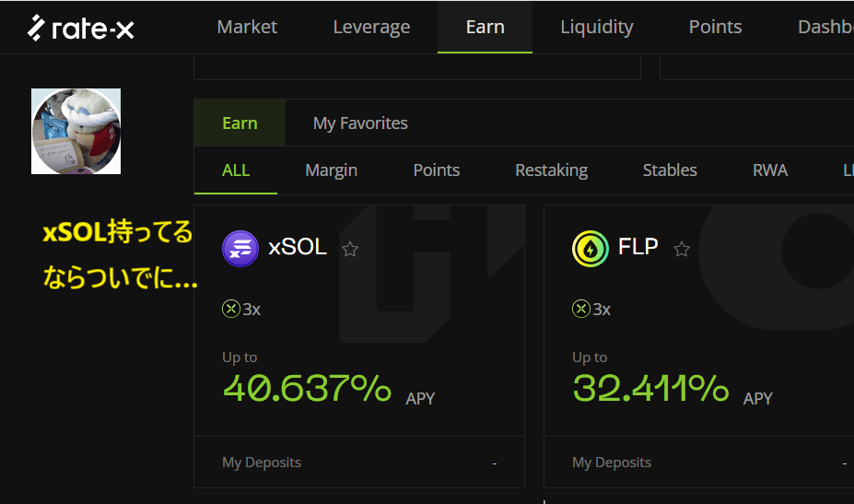Viewport: 854px width, 504px height.
Task: Filter by Stables category
Action: 670,170
